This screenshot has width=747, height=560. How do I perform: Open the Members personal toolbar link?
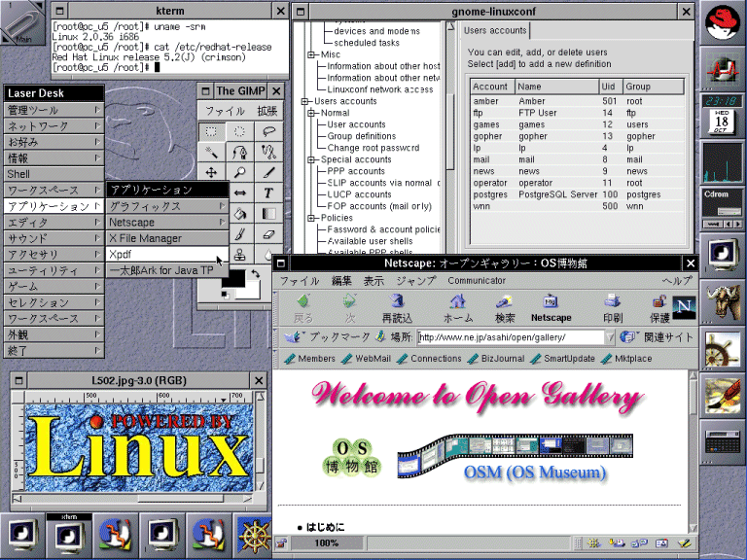point(309,359)
